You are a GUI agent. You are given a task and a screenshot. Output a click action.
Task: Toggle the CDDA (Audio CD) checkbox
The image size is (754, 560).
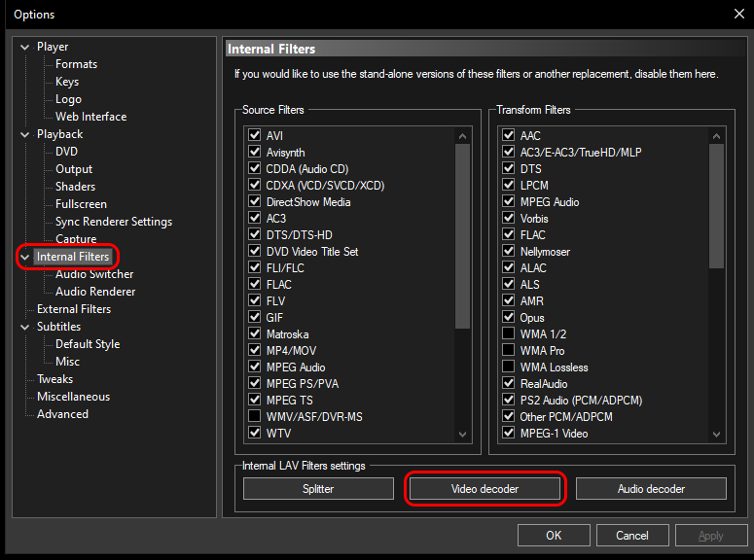pos(254,168)
